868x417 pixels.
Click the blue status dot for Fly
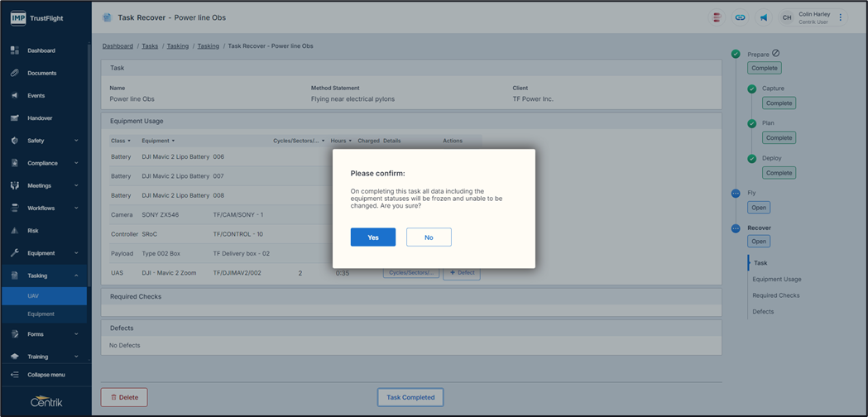click(x=736, y=193)
